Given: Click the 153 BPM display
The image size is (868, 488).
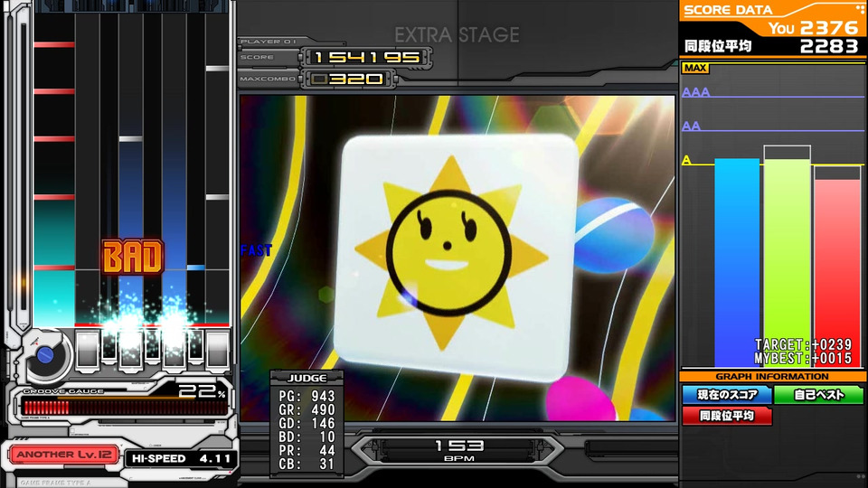Looking at the screenshot, I should [459, 450].
